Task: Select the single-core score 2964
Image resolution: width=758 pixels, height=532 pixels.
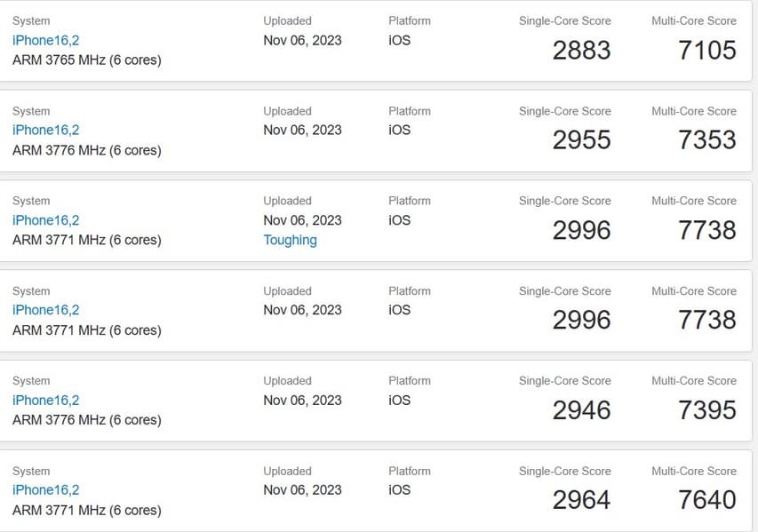Action: point(581,500)
